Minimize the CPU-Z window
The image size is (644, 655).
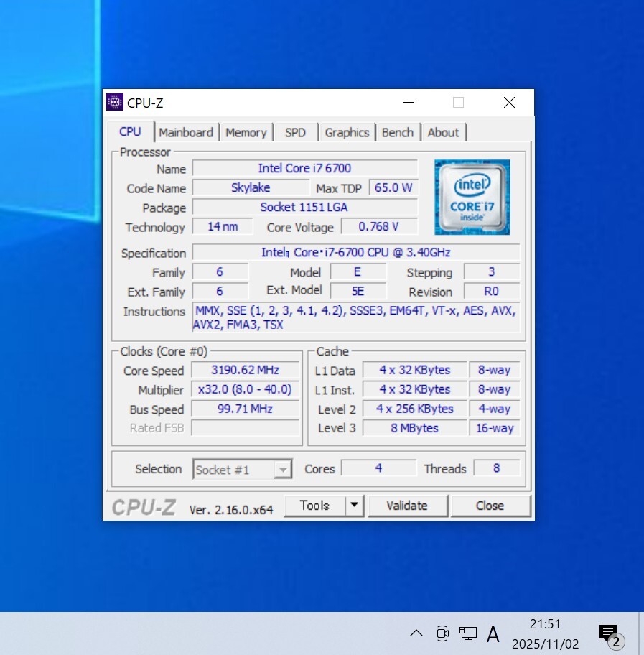tap(409, 103)
